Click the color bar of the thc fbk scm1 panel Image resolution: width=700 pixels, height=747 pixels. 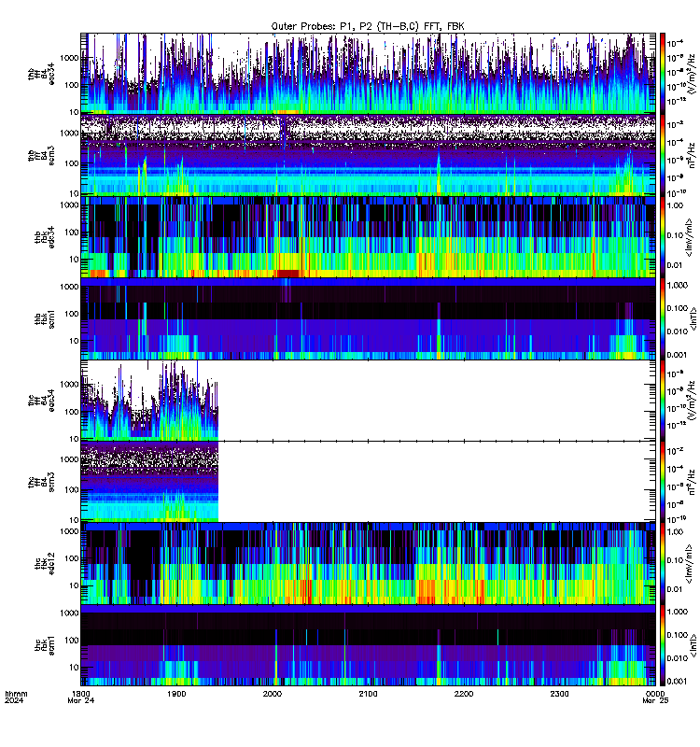663,645
